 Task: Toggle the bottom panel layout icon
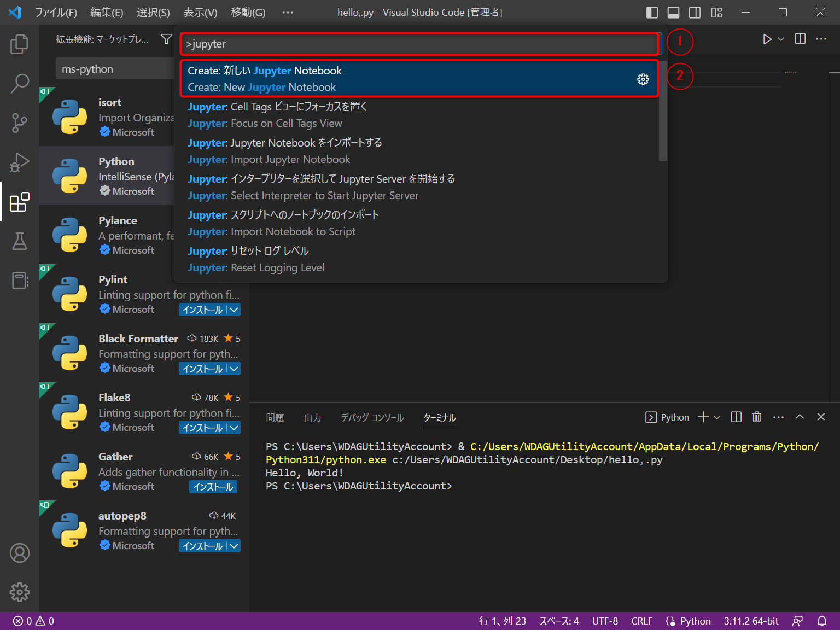click(674, 13)
